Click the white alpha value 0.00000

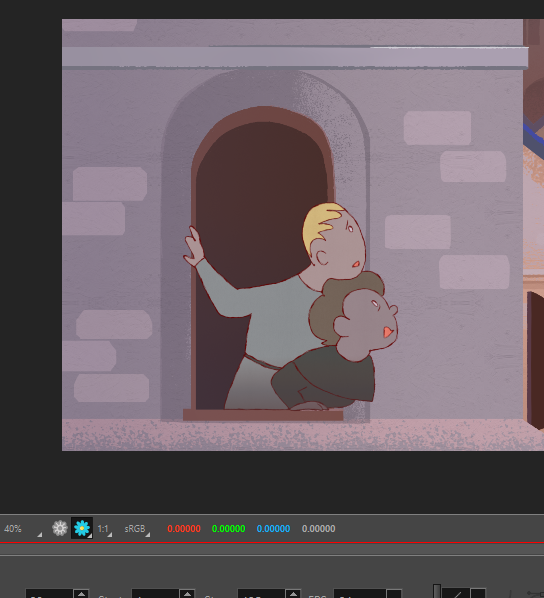click(319, 529)
